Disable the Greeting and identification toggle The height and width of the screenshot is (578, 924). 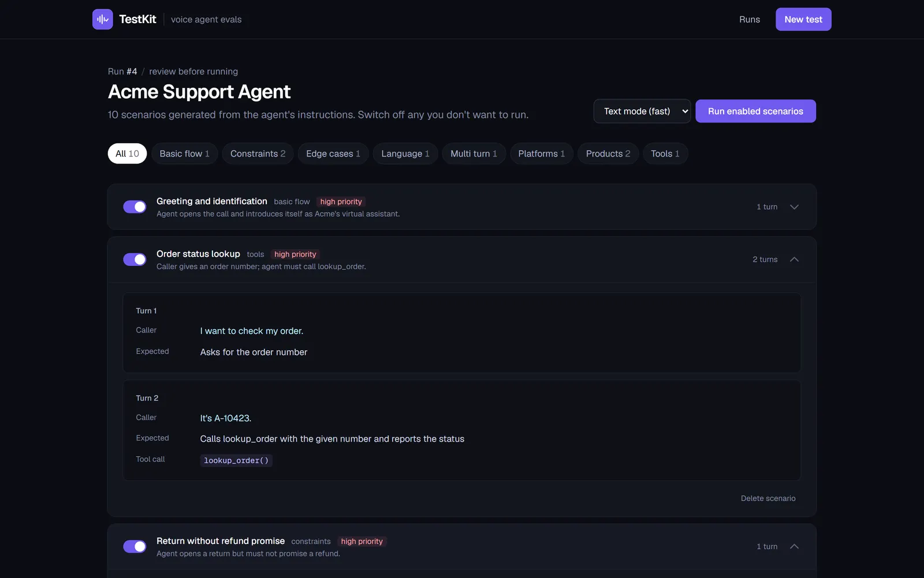pyautogui.click(x=135, y=207)
